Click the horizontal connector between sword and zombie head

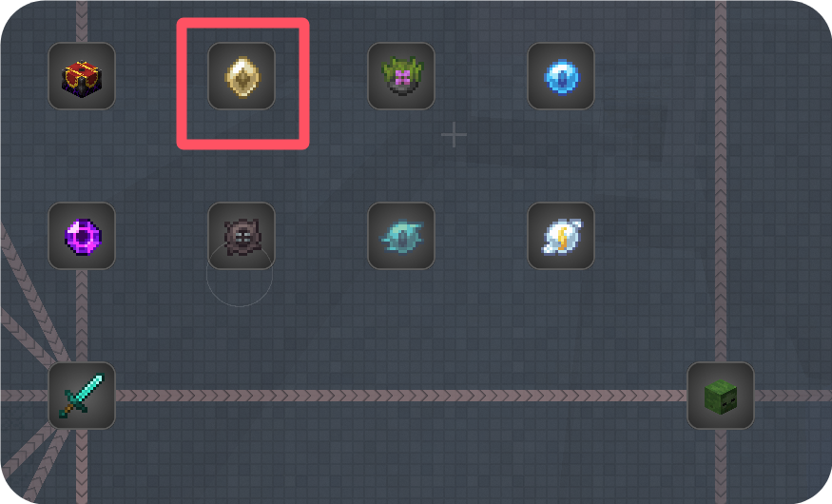point(401,396)
